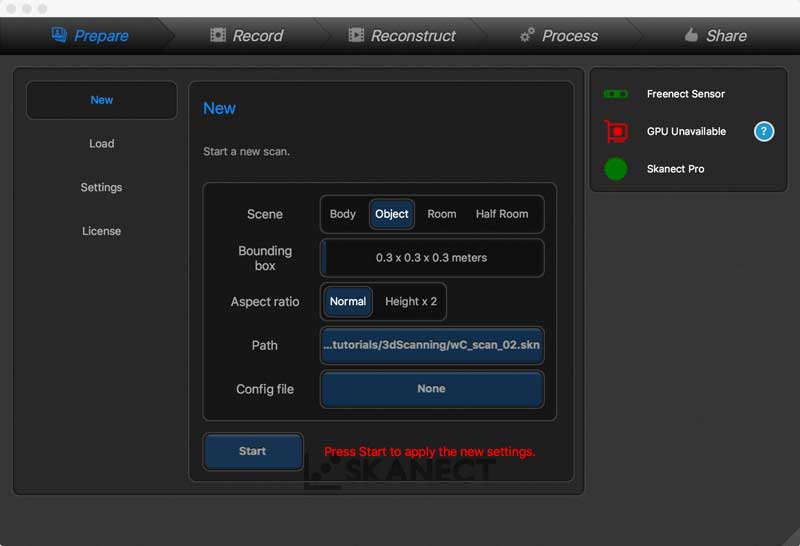The image size is (800, 546).
Task: Switch to the Record tab label
Action: 258,35
